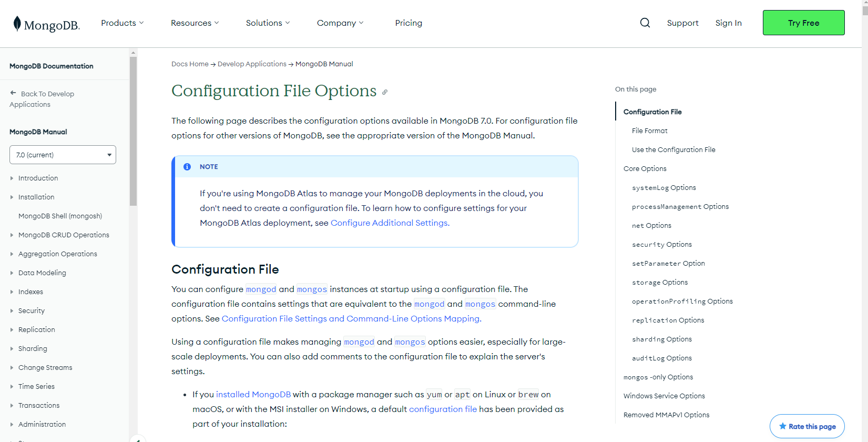Screen dimensions: 868x442
Task: Jump to Configuration File in page outline
Action: 652,112
